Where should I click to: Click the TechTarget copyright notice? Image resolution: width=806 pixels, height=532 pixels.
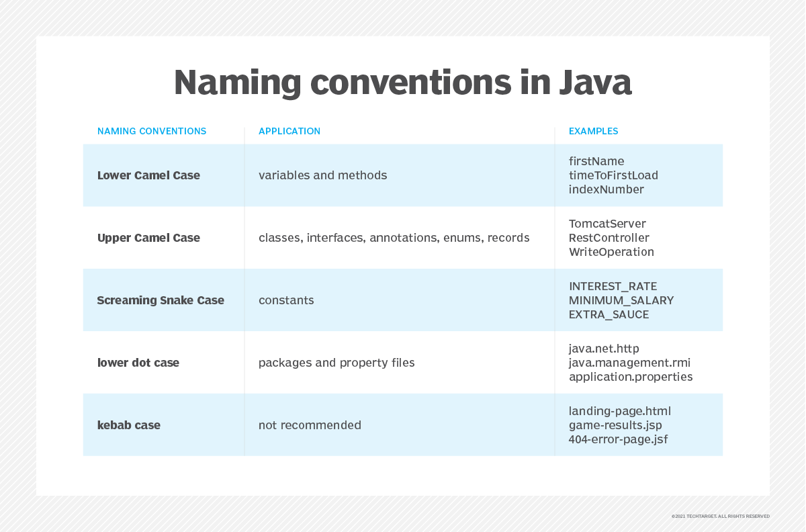coord(720,517)
